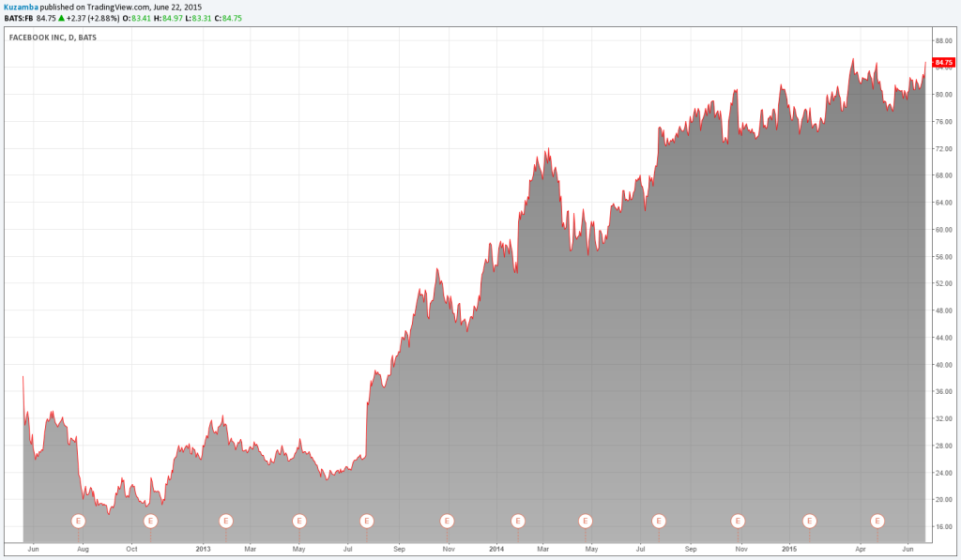Click the O:83.41 open price value
This screenshot has width=961, height=560.
click(x=137, y=19)
